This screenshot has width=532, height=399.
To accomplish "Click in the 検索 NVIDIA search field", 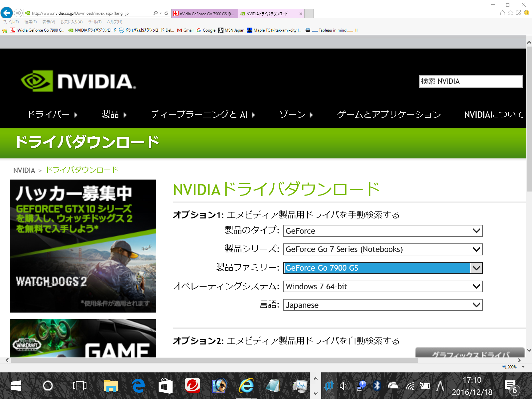I will coord(470,81).
